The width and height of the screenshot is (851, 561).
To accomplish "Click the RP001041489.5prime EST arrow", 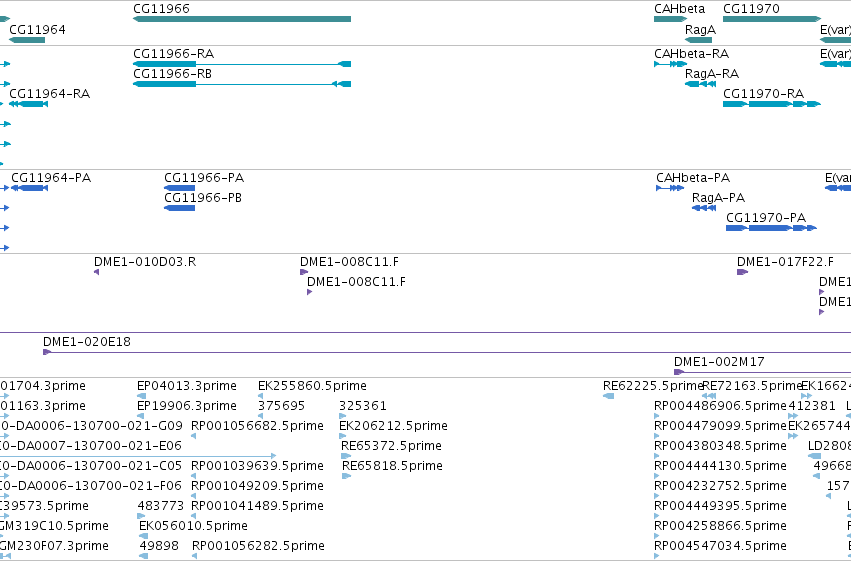I will tap(194, 517).
